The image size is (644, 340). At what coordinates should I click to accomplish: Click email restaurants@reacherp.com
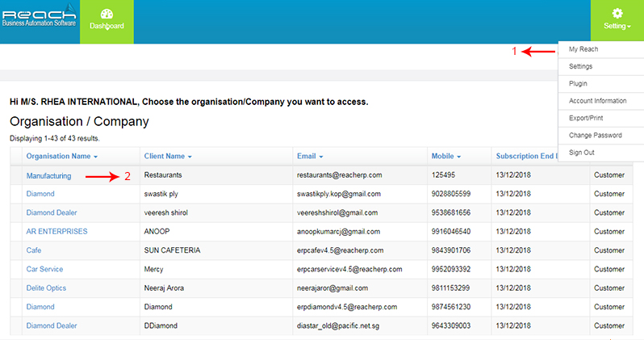339,175
